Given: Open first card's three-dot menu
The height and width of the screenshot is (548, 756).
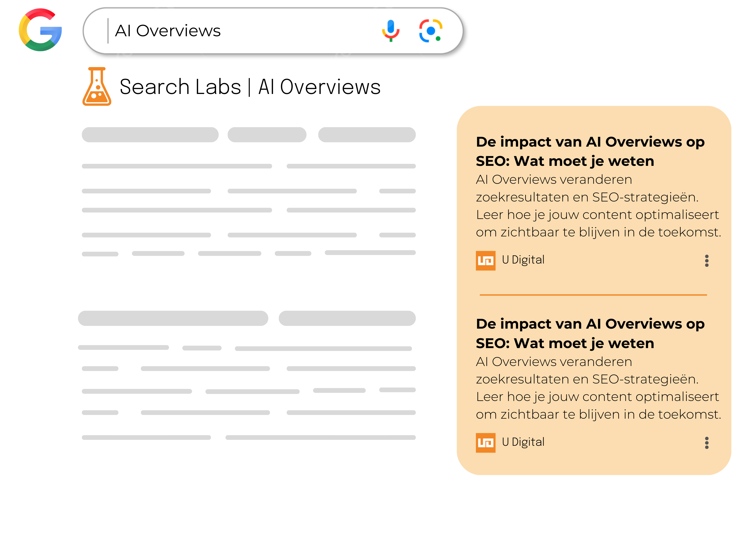Looking at the screenshot, I should [706, 261].
